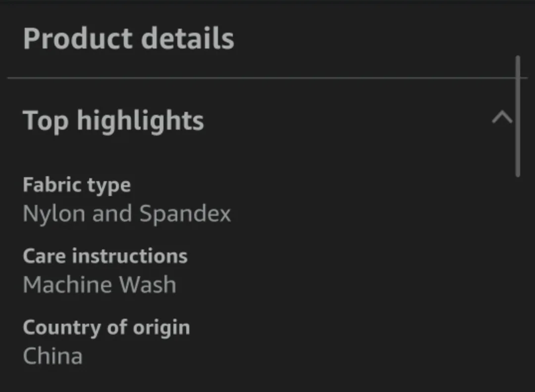535x392 pixels.
Task: Click the Nylon and Spandex value
Action: (127, 214)
